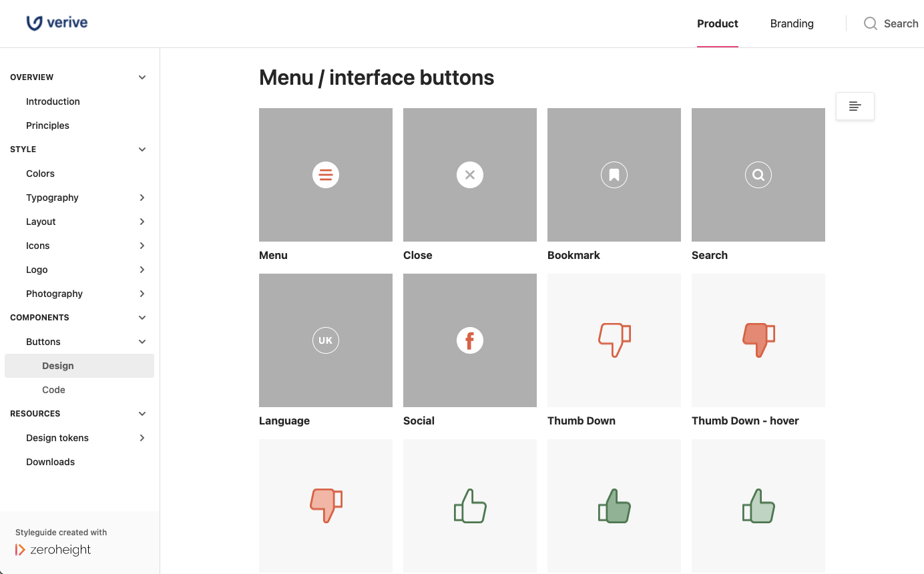Viewport: 924px width, 574px height.
Task: Expand the Design tokens submenu arrow
Action: pyautogui.click(x=142, y=438)
